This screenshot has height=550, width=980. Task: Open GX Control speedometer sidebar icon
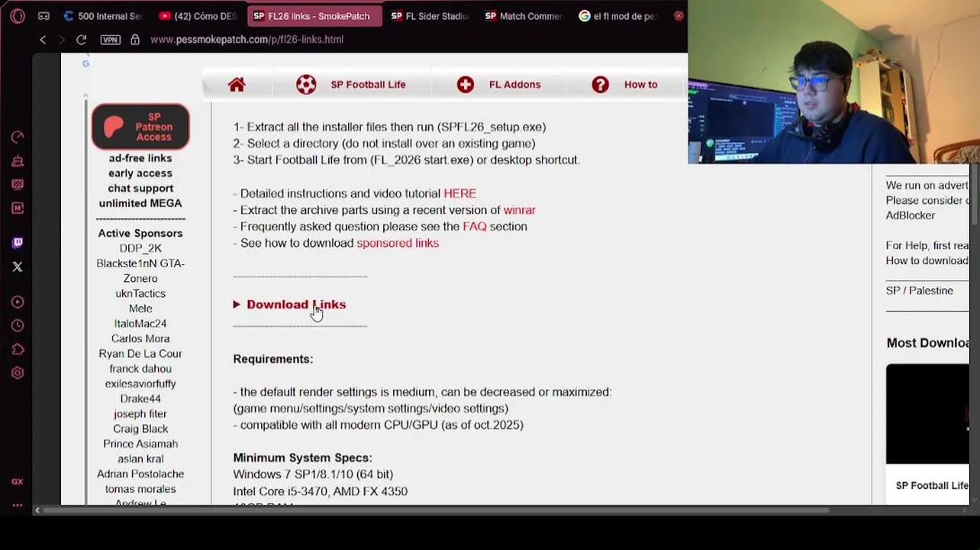tap(18, 137)
